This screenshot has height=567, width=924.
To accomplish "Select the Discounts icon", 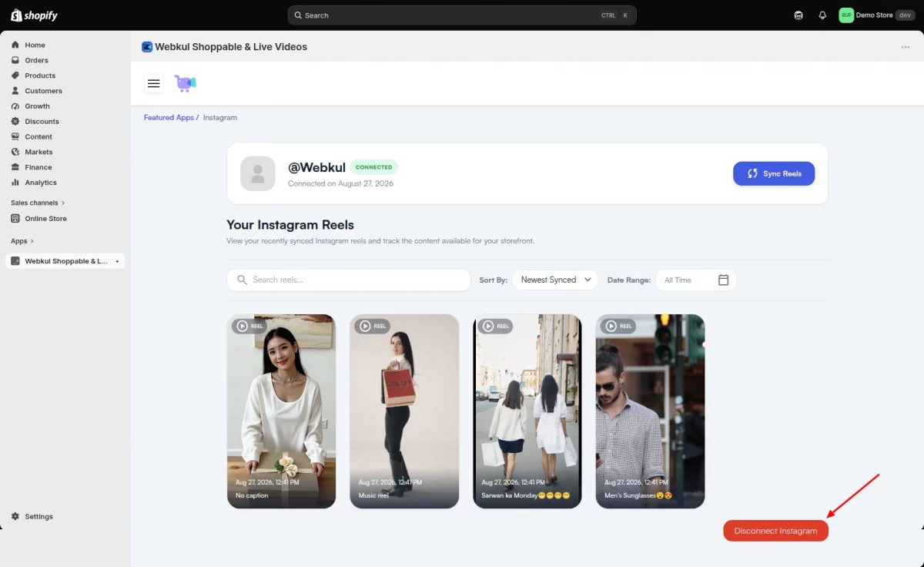I will 15,122.
